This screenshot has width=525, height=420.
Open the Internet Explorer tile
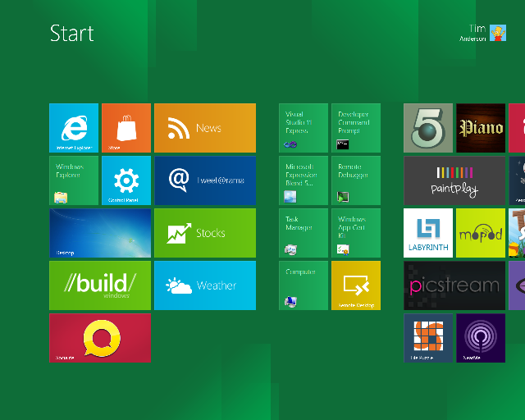(74, 128)
